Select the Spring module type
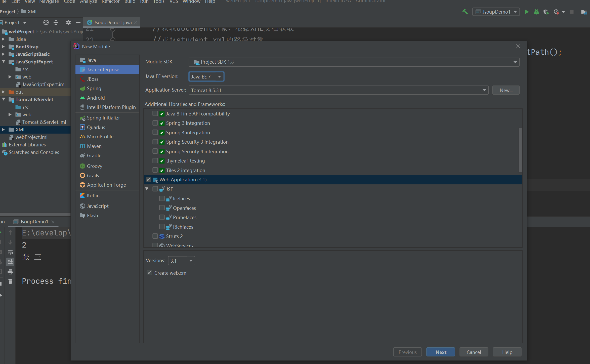Viewport: 590px width, 364px height. click(x=107, y=88)
